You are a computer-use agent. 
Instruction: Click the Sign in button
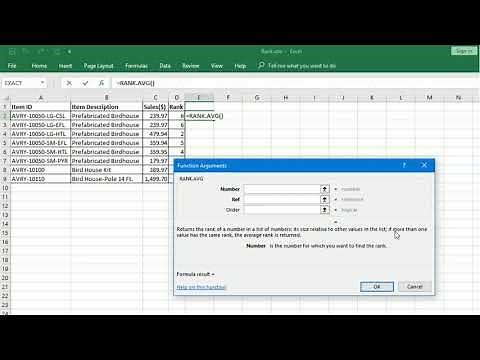pyautogui.click(x=464, y=51)
